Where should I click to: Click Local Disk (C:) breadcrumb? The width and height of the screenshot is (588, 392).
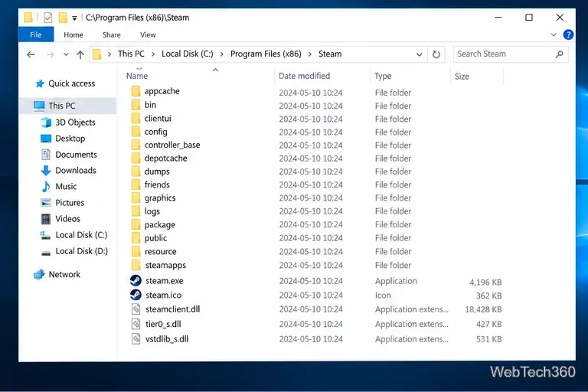coord(187,54)
